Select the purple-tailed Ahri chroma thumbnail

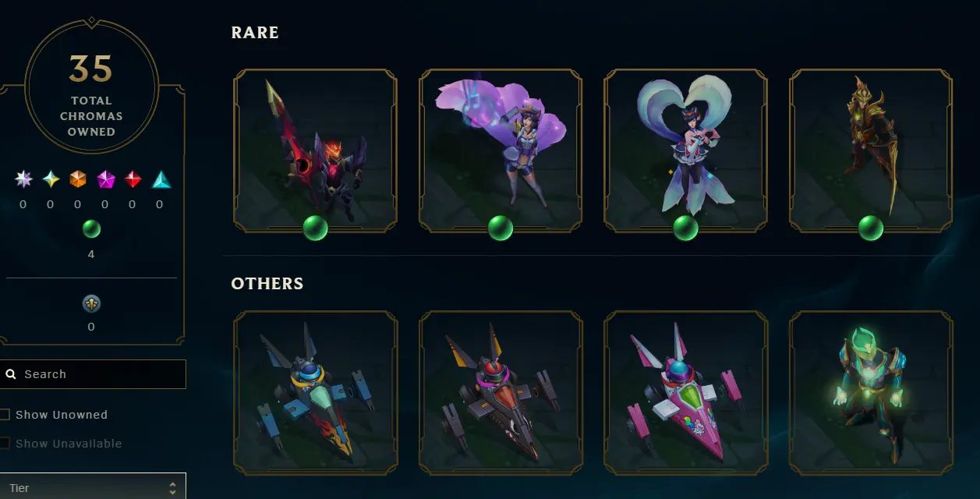pos(501,150)
